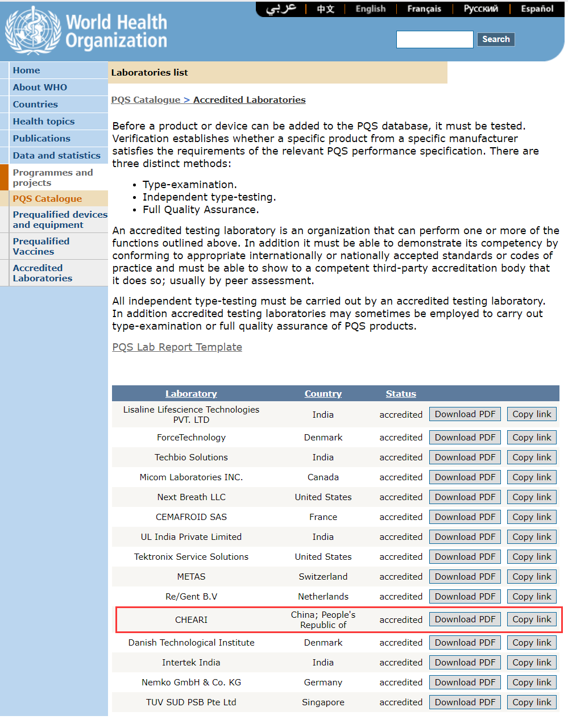Open Health topics sidebar item
568x728 pixels.
(x=44, y=122)
